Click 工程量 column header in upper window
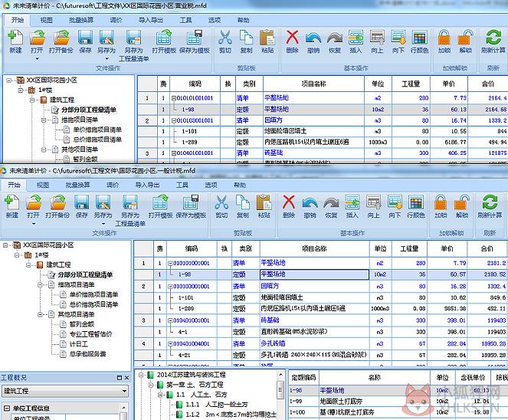 411,84
